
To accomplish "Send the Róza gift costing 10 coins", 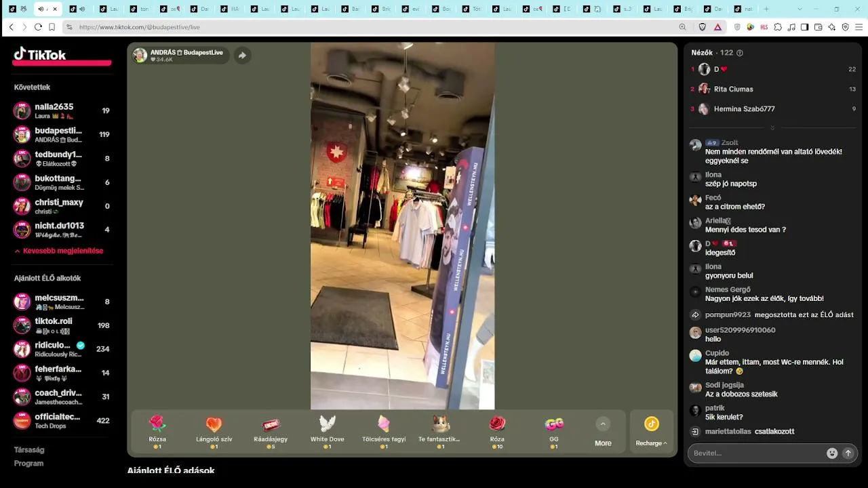I will (497, 432).
